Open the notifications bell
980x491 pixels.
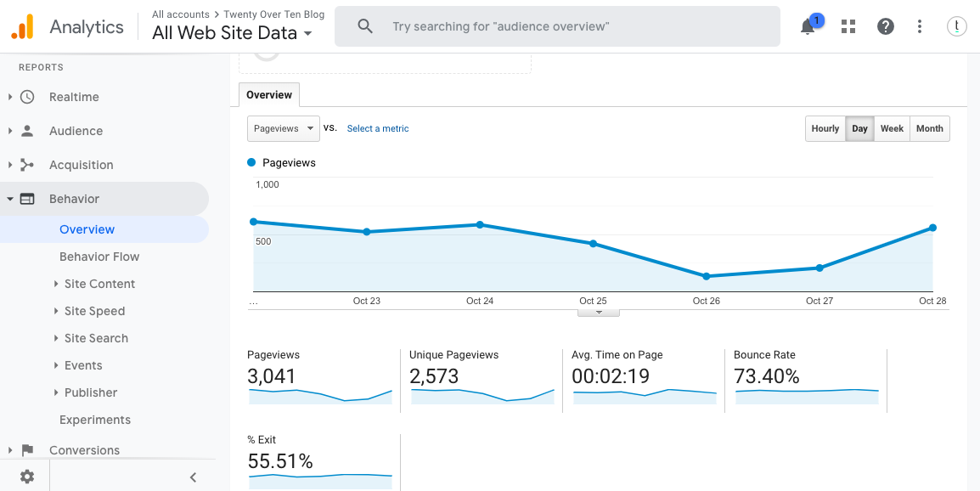pos(806,26)
